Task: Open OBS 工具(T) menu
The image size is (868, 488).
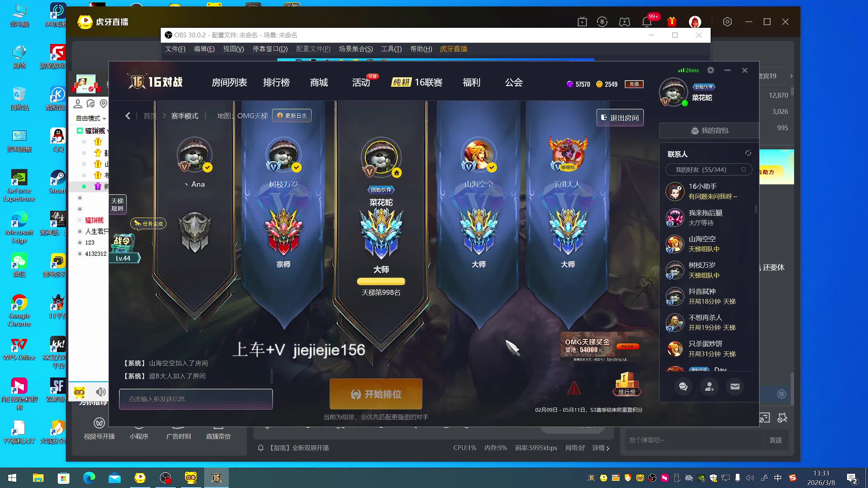Action: [391, 49]
